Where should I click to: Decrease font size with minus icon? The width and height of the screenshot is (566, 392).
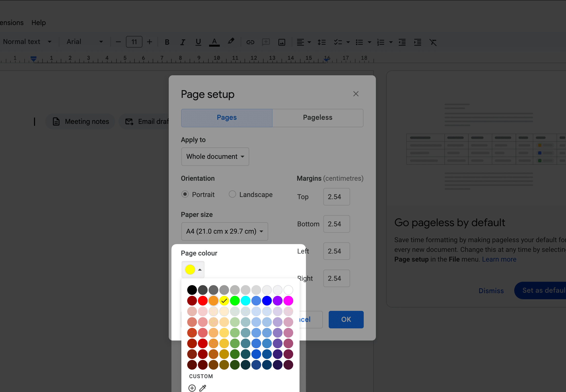(118, 42)
